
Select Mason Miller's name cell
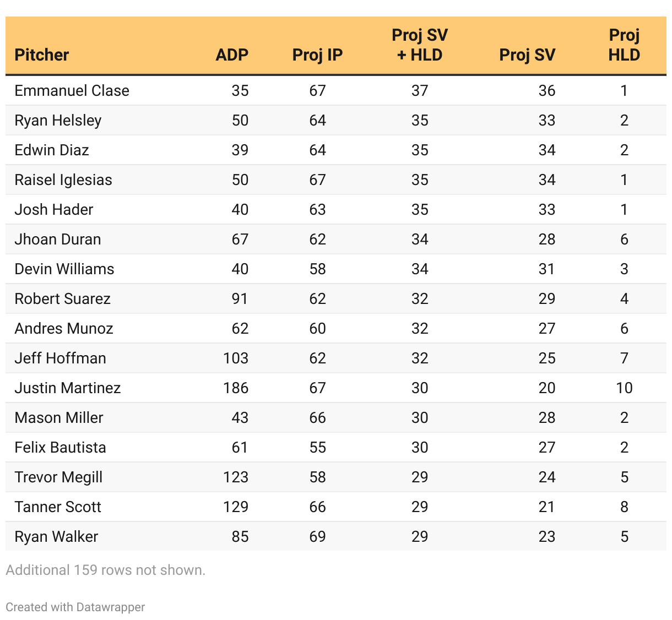click(59, 418)
